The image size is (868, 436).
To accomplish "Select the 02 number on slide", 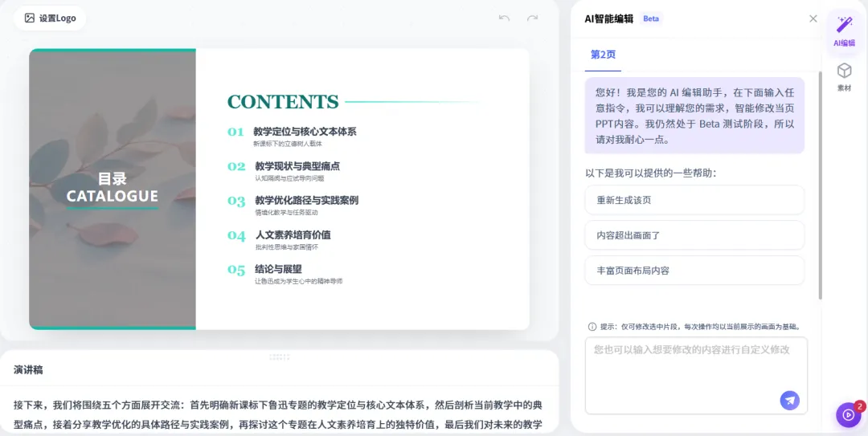I will pos(236,166).
